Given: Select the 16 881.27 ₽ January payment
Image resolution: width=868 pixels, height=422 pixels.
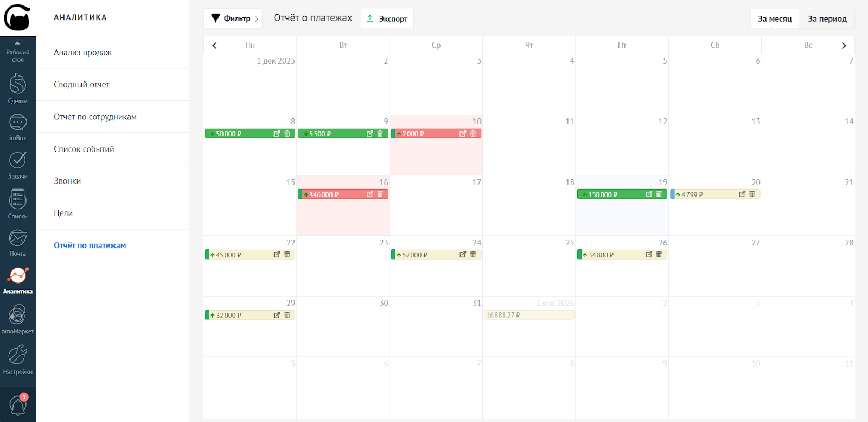Looking at the screenshot, I should 528,315.
